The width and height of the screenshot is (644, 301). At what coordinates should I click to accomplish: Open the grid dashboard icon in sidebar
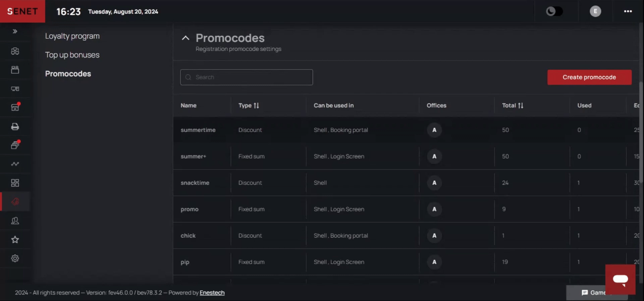pyautogui.click(x=15, y=183)
